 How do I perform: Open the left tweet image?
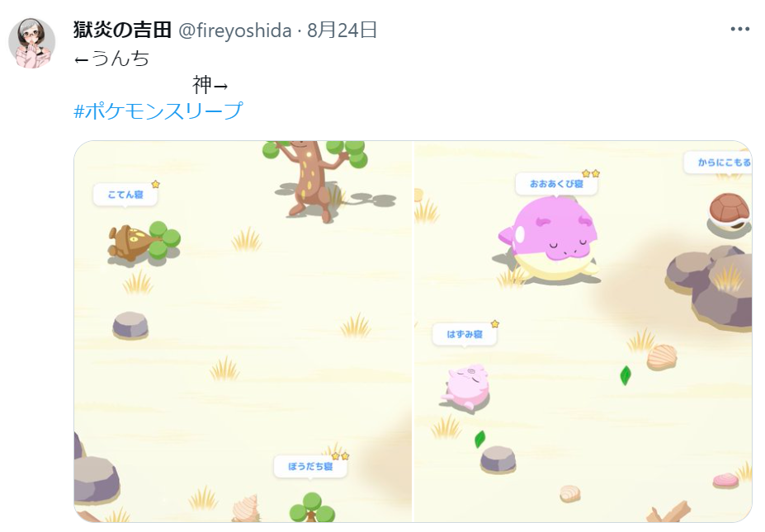click(243, 332)
